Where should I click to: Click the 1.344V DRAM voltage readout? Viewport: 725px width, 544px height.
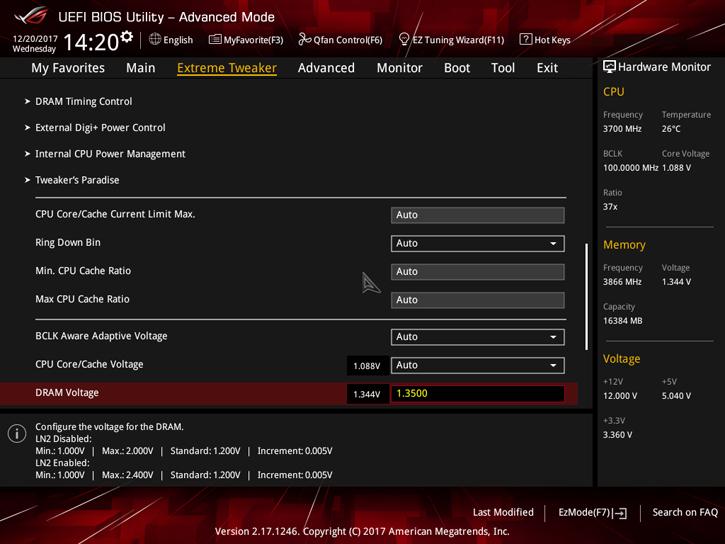click(x=367, y=394)
